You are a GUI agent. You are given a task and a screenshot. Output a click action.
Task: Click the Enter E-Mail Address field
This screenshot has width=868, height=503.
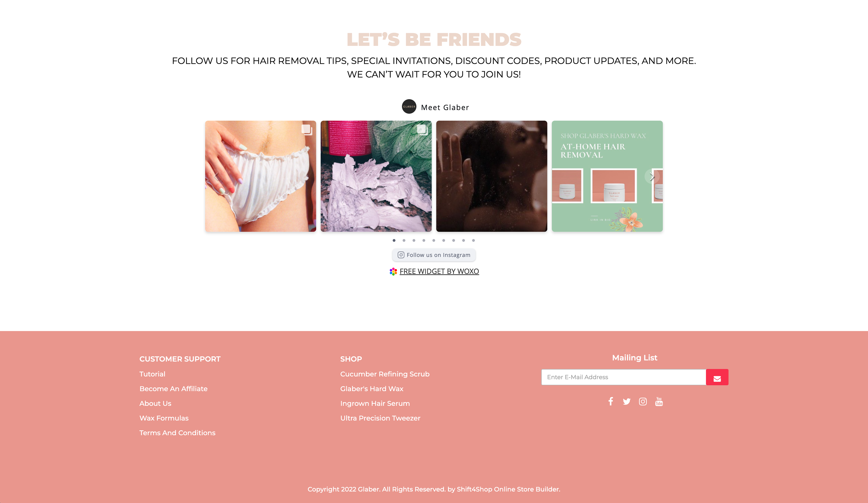[624, 377]
